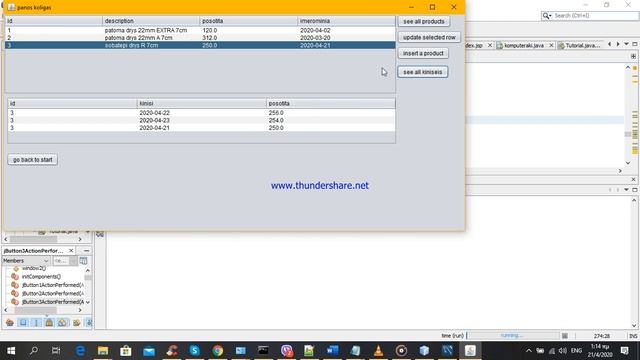Open Microsoft Store from taskbar
This screenshot has width=640, height=360.
pos(126,351)
